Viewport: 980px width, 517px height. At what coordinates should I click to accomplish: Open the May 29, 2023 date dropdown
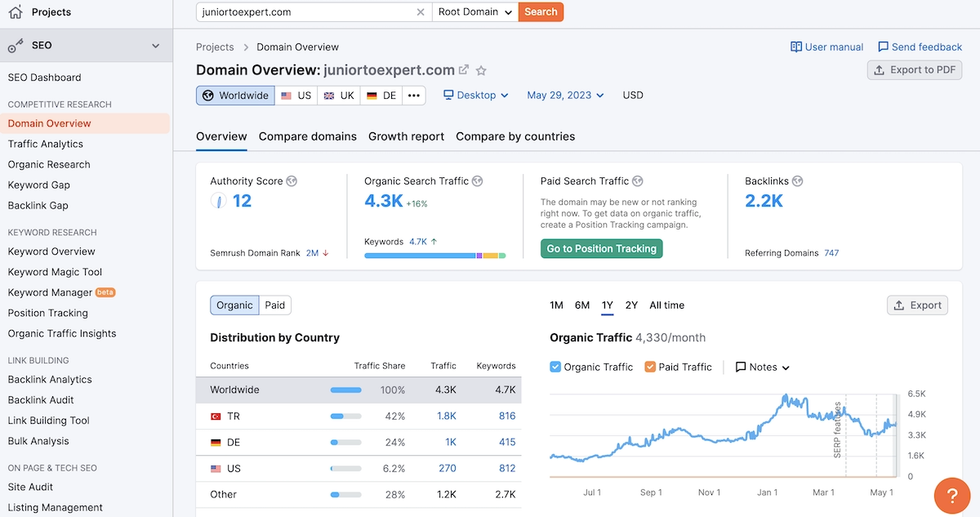pos(565,96)
